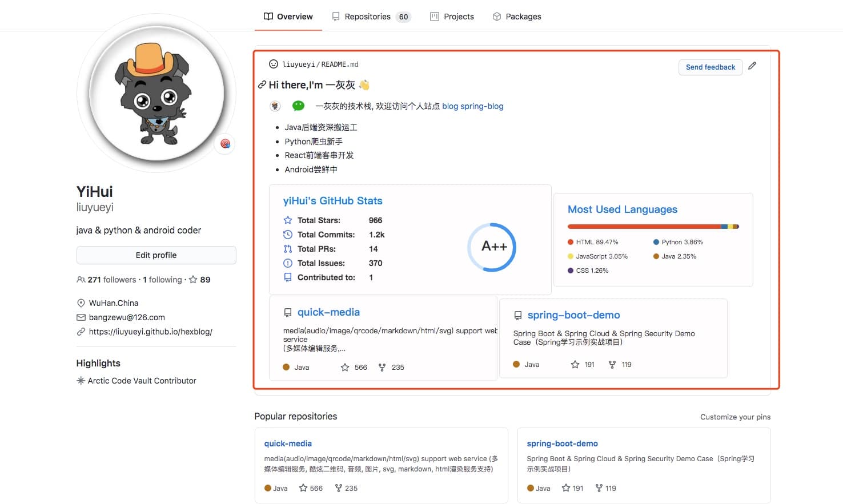Click the Send feedback button
The width and height of the screenshot is (843, 504).
(x=710, y=67)
